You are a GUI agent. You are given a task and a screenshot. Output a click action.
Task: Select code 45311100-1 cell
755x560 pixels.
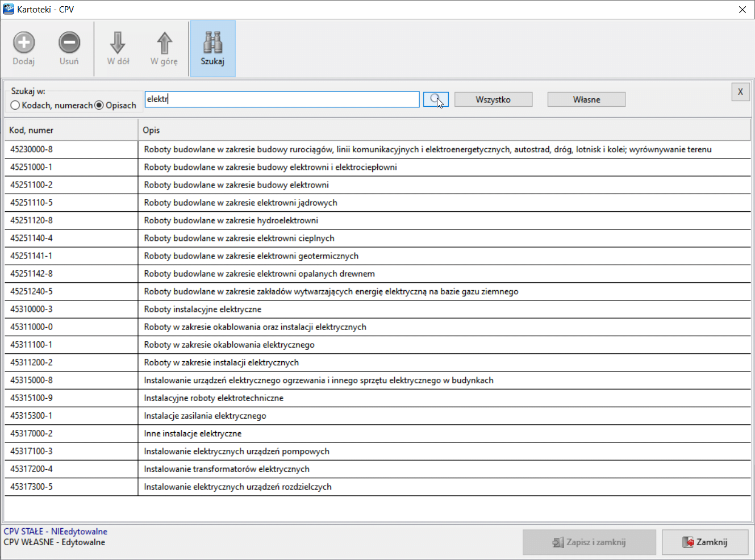coord(71,345)
